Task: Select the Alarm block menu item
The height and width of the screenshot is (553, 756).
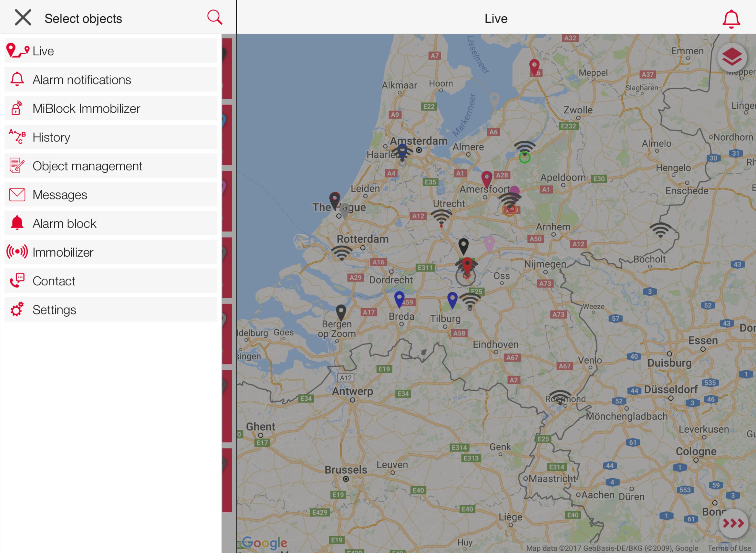Action: click(x=111, y=223)
